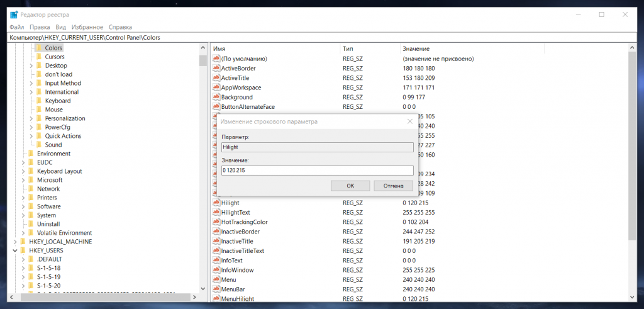The width and height of the screenshot is (644, 309).
Task: Click the HilightText string value icon
Action: point(216,213)
